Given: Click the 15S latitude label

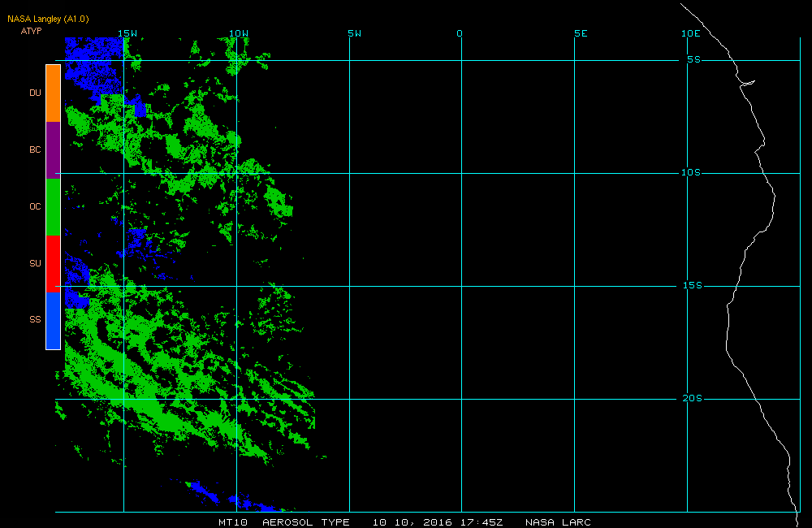Looking at the screenshot, I should [693, 285].
